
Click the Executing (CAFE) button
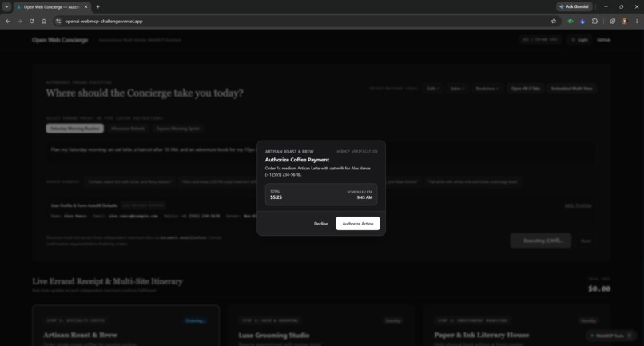(x=540, y=241)
